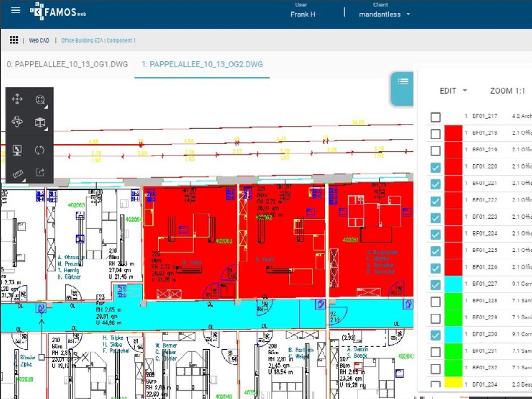Click the refresh/redraw icon in the toolbar
Image resolution: width=532 pixels, height=399 pixels.
tap(39, 150)
